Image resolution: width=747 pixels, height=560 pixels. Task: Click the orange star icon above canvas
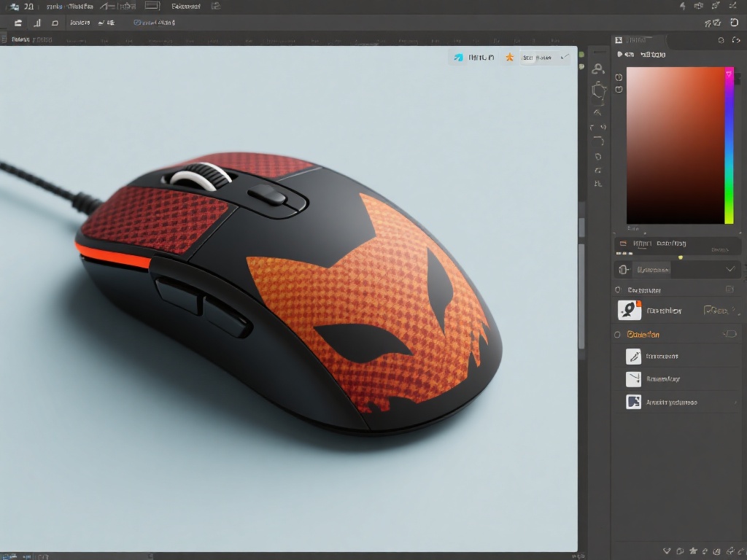tap(509, 57)
